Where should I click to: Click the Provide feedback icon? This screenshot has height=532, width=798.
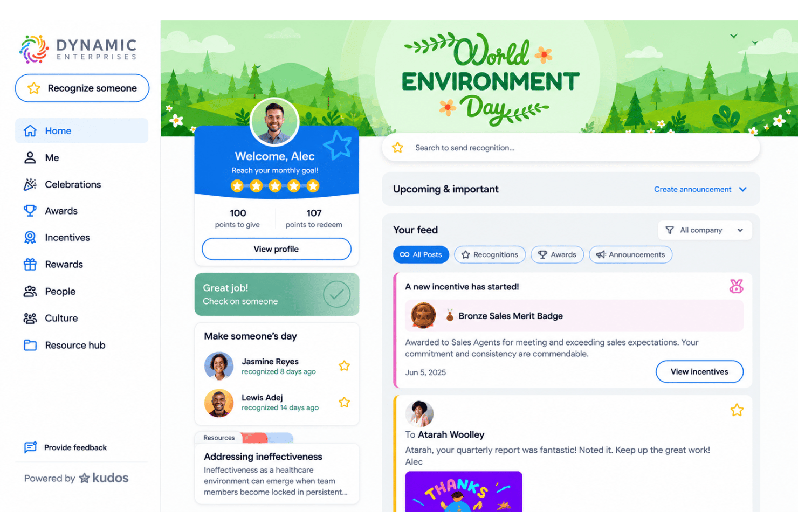point(30,447)
